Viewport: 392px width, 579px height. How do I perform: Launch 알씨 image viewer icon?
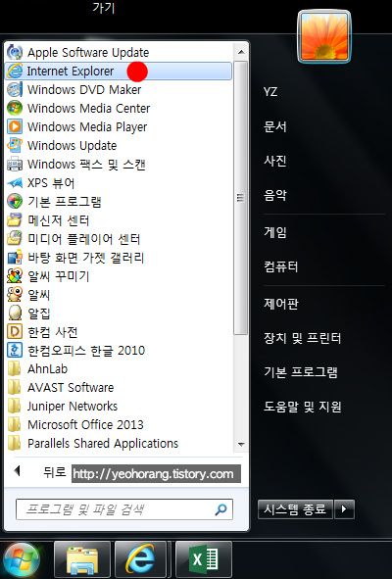(15, 294)
